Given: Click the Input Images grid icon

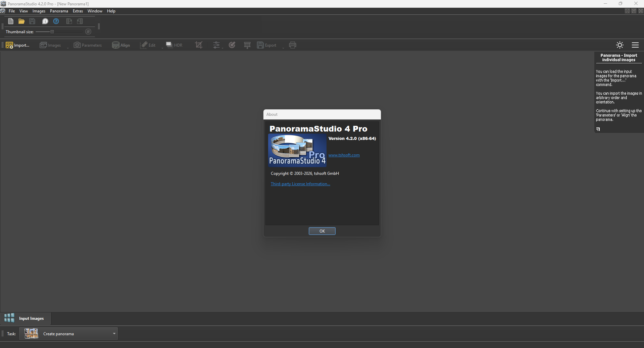Looking at the screenshot, I should coord(9,318).
